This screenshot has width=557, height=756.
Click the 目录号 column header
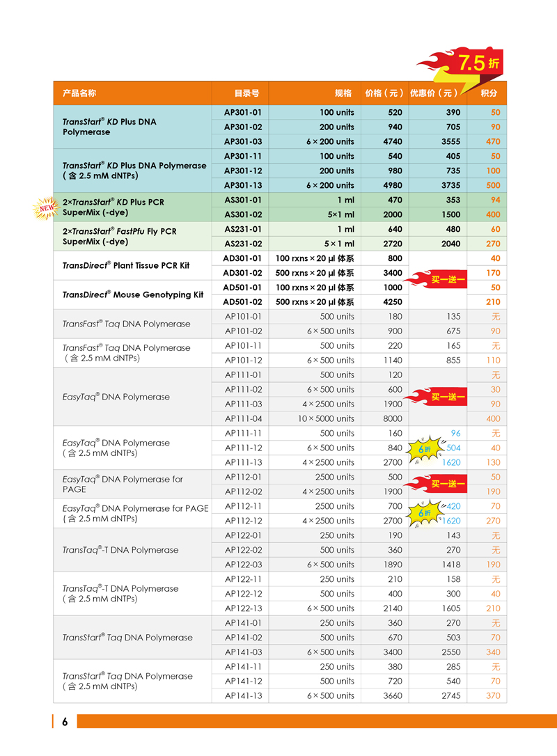pos(246,93)
